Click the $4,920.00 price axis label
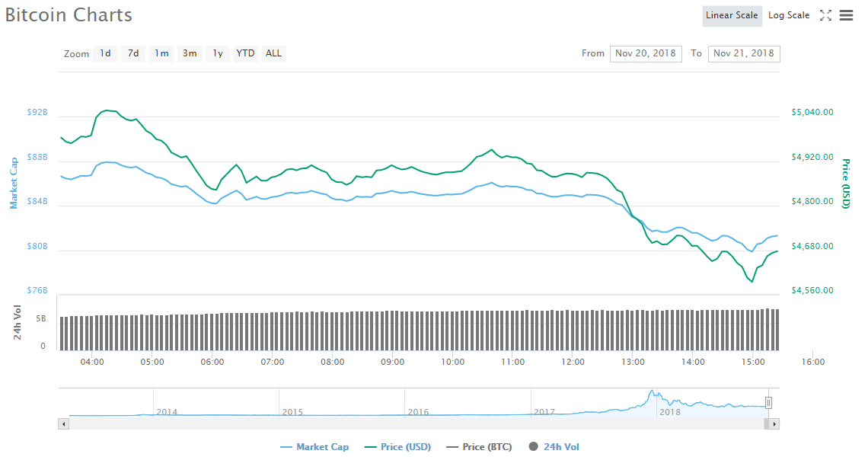The width and height of the screenshot is (868, 460). click(x=812, y=157)
